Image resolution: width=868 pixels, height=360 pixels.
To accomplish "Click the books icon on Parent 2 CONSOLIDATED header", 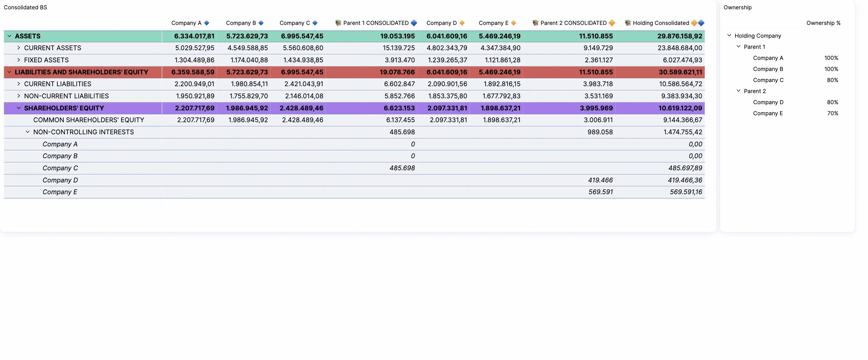I will (x=536, y=23).
